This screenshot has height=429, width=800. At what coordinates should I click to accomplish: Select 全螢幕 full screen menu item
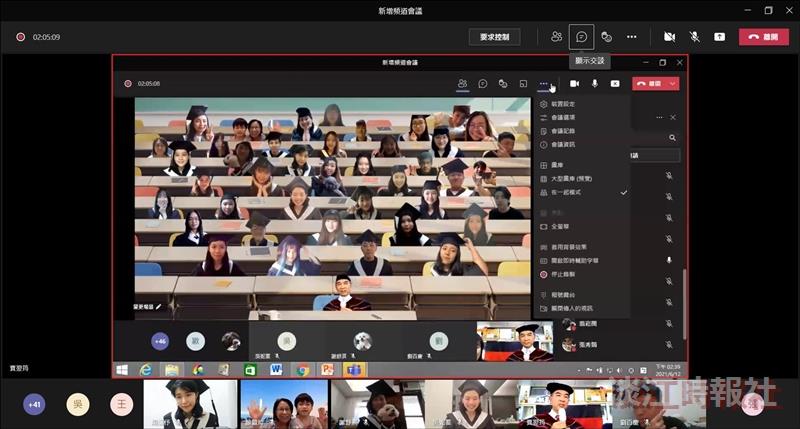tap(582, 226)
